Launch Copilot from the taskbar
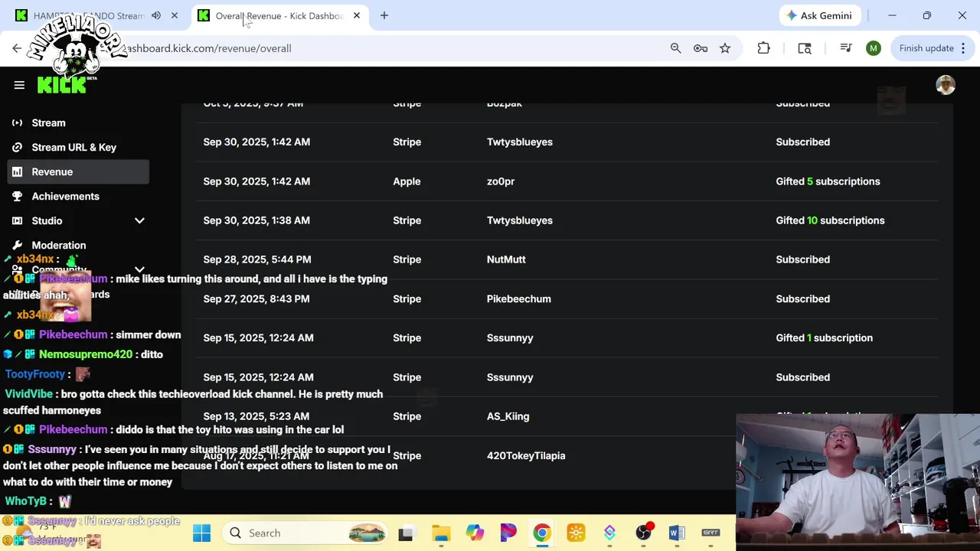Screen dimensions: 980x551 [475, 533]
